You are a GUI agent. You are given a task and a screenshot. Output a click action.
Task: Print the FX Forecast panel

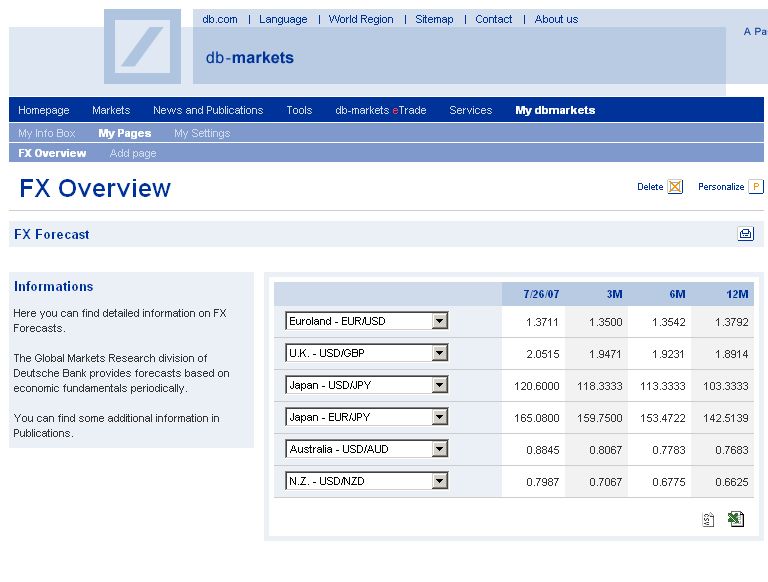(x=745, y=234)
